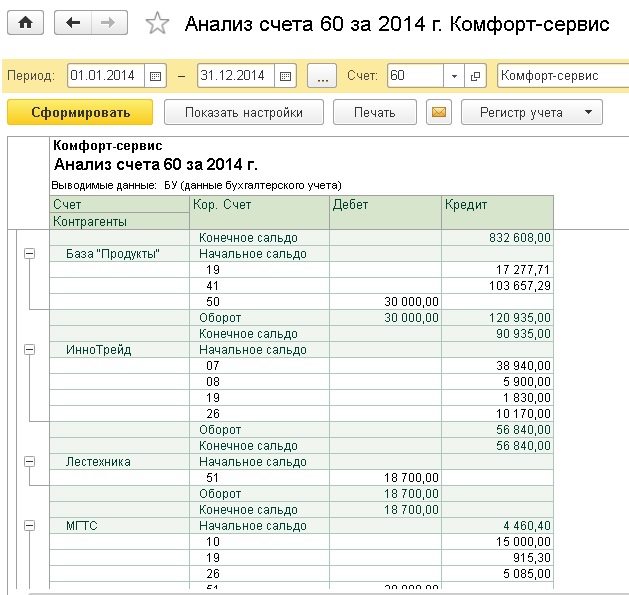Viewport: 629px width, 595px height.
Task: Edit the end date field 31.12.2014
Action: click(236, 76)
